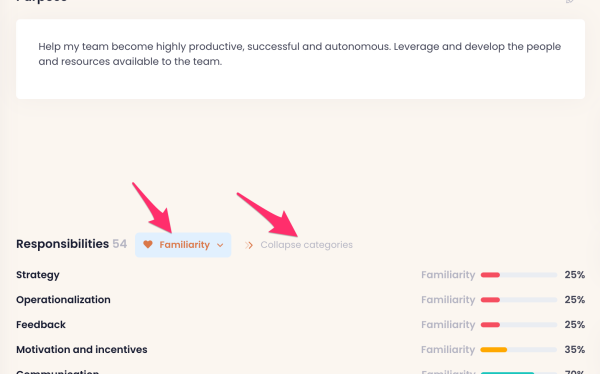Click the edit icon above the Purpose box
This screenshot has width=600, height=374.
tap(570, 1)
